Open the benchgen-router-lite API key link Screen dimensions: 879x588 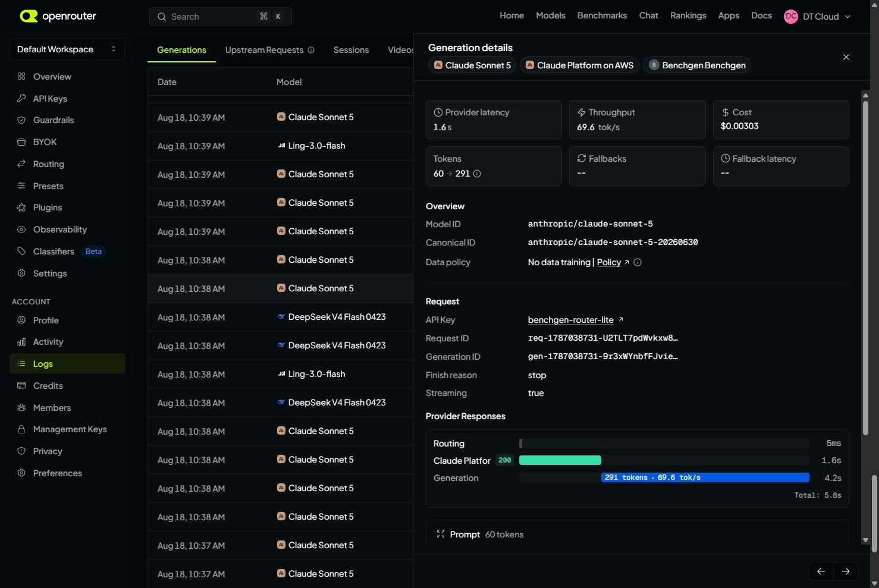click(570, 320)
